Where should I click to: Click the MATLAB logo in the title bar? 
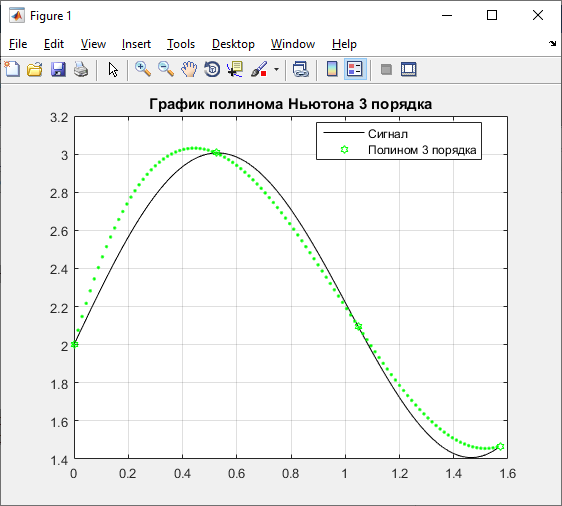point(17,15)
